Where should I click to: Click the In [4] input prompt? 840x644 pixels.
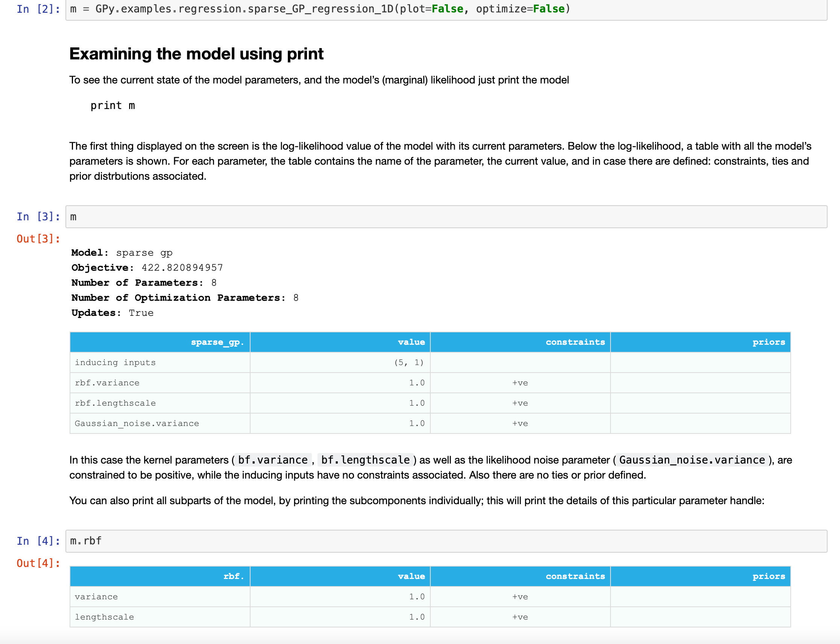[38, 541]
